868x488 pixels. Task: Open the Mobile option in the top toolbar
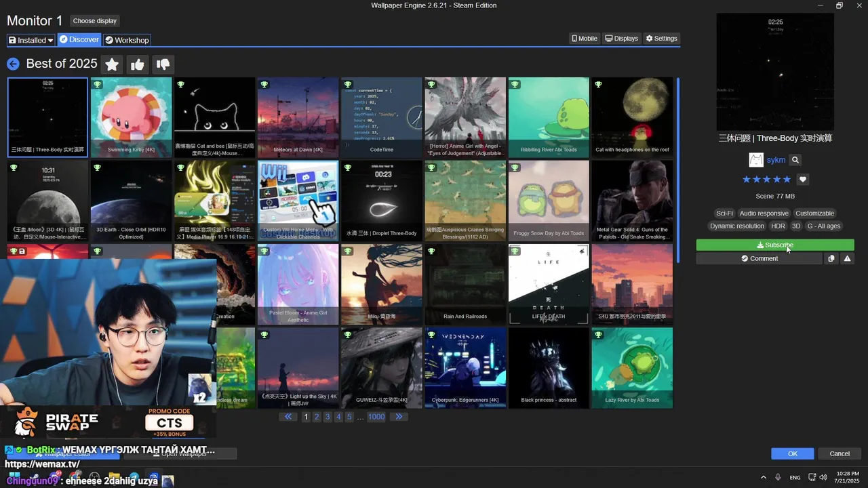coord(585,39)
